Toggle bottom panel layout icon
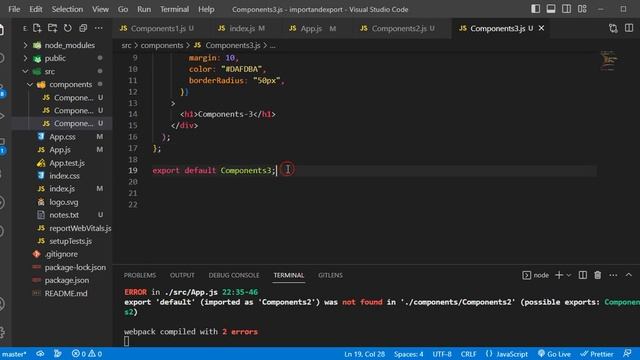Image resolution: width=640 pixels, height=360 pixels. (551, 9)
